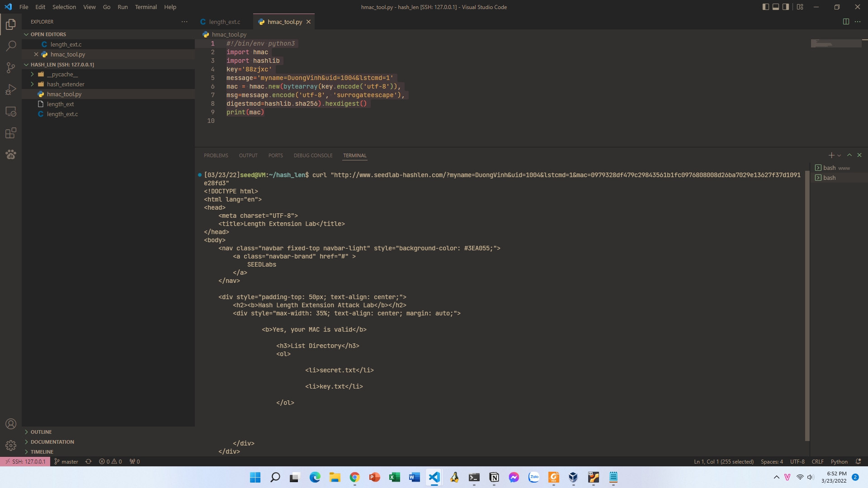
Task: Open the Extensions view
Action: 11,133
